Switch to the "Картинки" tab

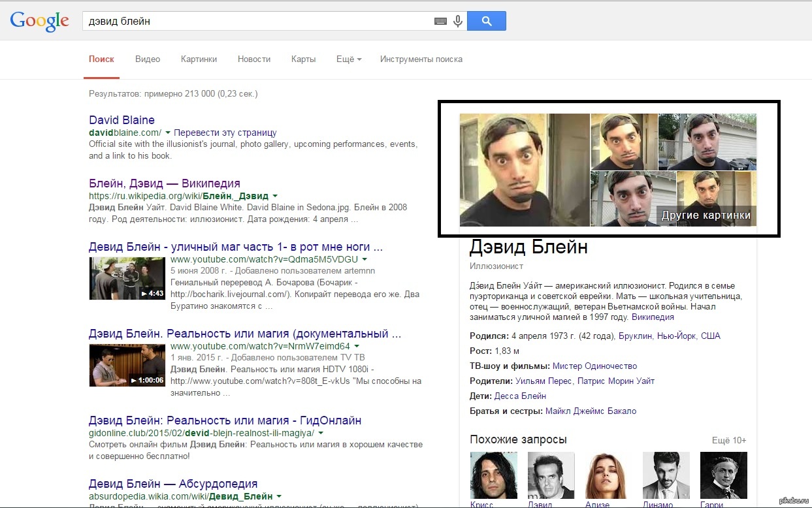[199, 59]
